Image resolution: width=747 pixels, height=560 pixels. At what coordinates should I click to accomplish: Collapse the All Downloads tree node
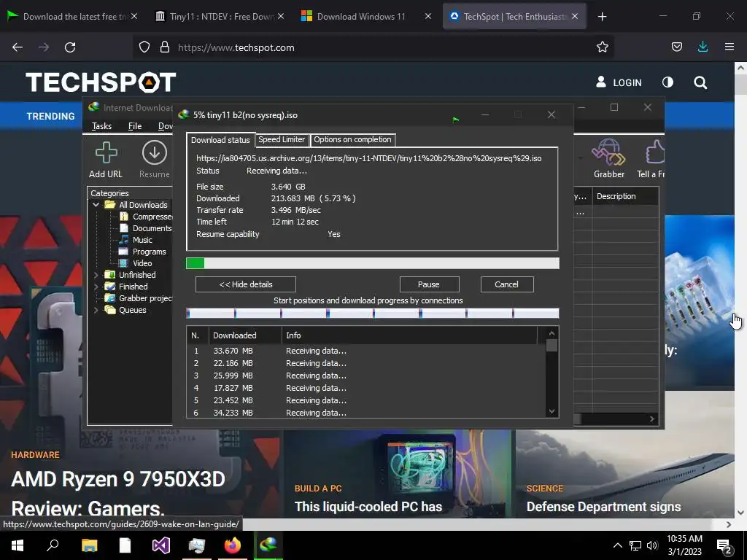96,205
